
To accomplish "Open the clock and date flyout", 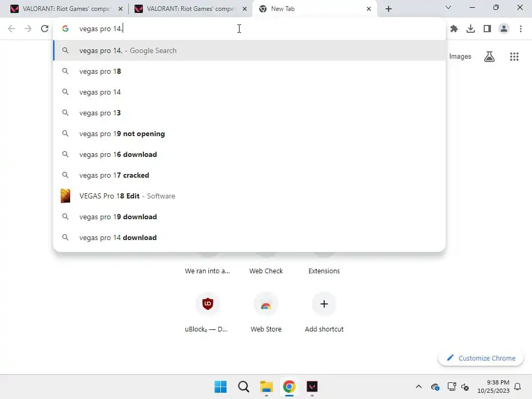I will 494,387.
